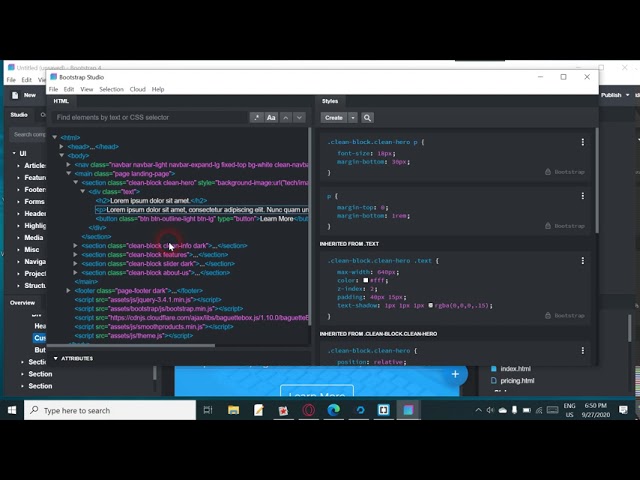Image resolution: width=640 pixels, height=480 pixels.
Task: Click blue plus add button in preview
Action: tap(455, 374)
